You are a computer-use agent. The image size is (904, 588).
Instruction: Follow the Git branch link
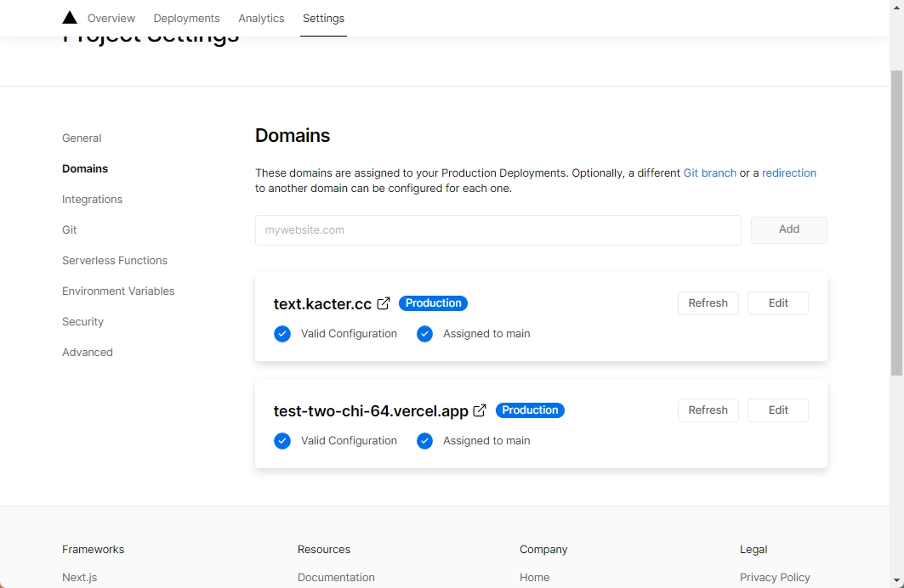pos(709,172)
